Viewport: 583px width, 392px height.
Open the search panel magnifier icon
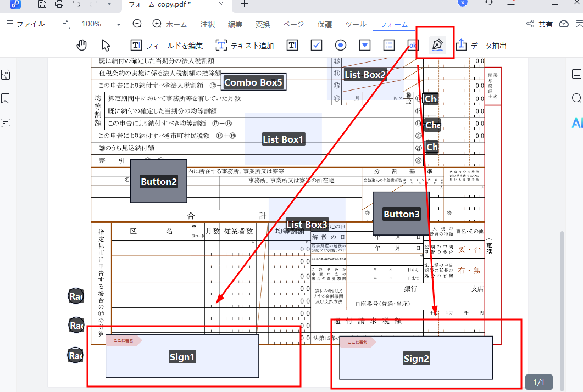(x=576, y=98)
